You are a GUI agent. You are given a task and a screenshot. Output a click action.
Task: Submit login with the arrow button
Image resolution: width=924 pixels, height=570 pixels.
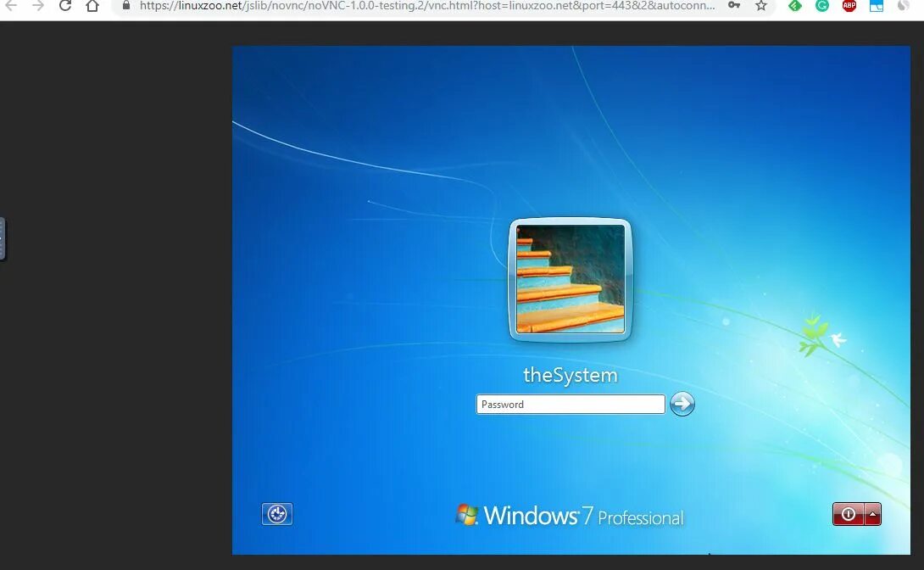682,404
